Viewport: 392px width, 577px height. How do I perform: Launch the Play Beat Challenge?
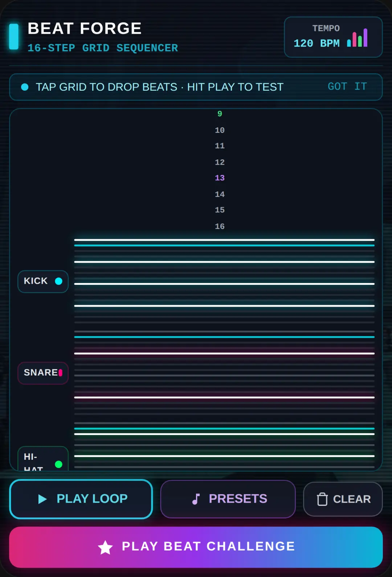[196, 547]
